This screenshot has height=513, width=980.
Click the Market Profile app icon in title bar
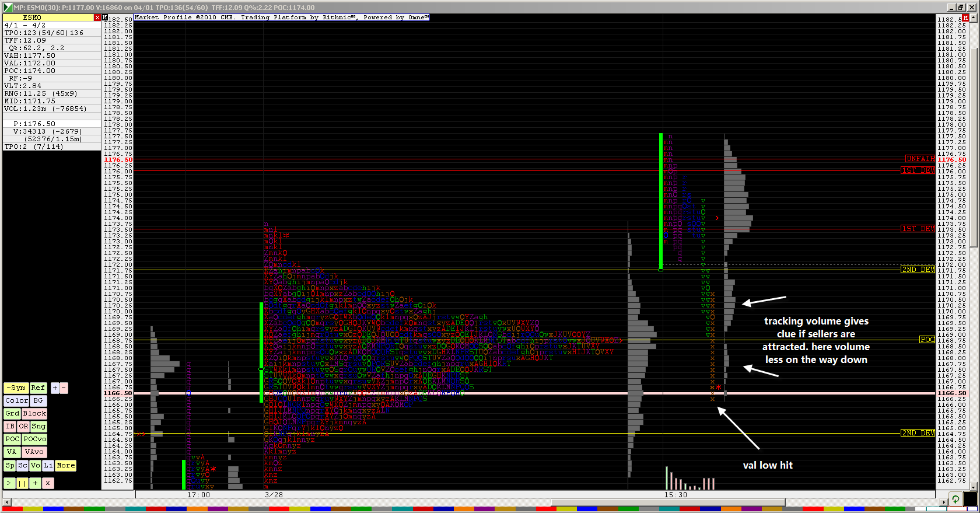(x=8, y=8)
